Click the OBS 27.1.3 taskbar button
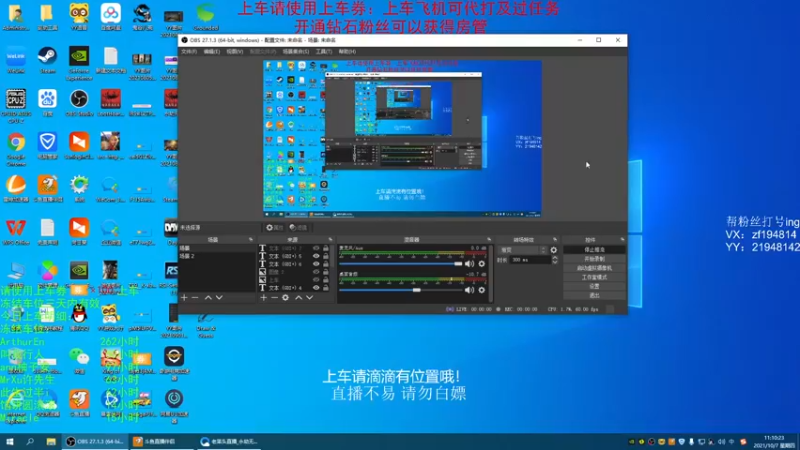This screenshot has width=800, height=450. tap(95, 441)
